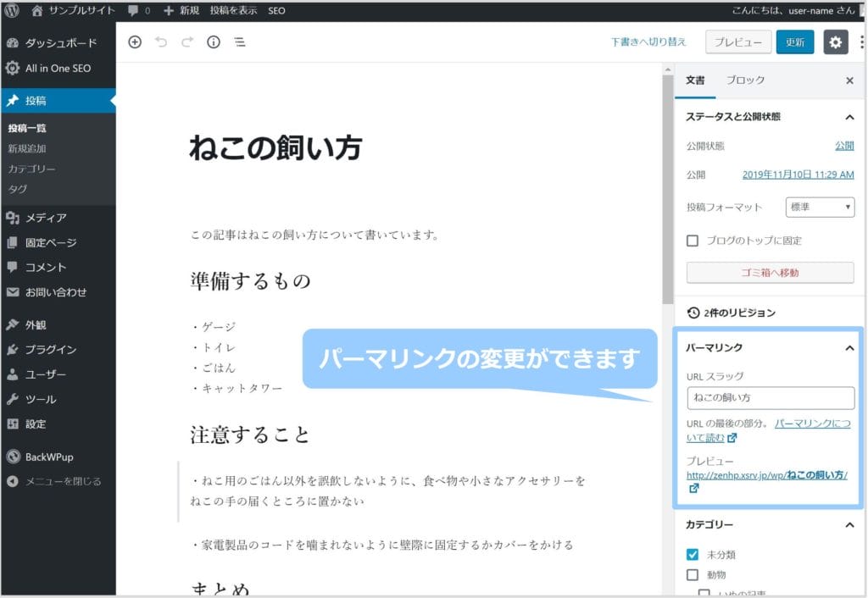The width and height of the screenshot is (868, 598).
Task: Open the comments bubble in admin bar
Action: [139, 11]
